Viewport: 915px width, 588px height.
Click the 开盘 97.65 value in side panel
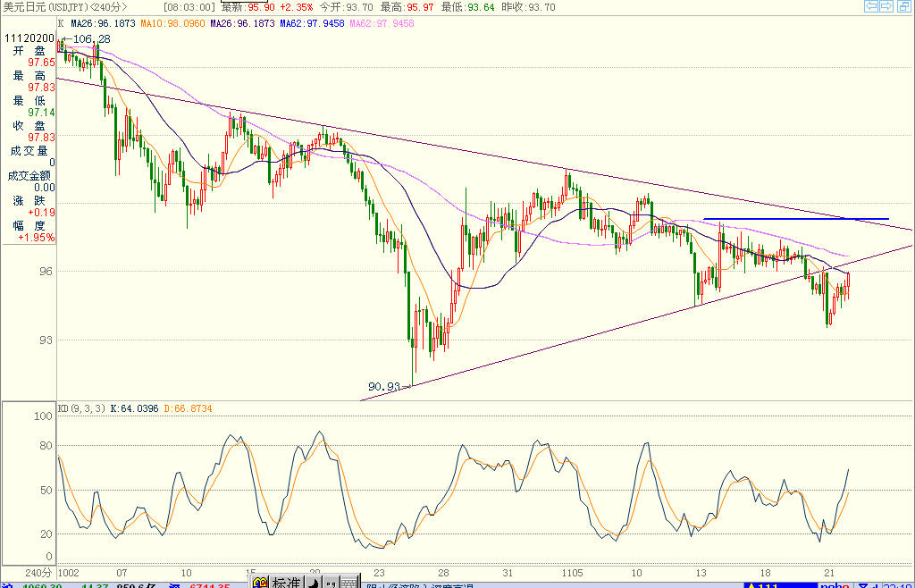point(41,63)
